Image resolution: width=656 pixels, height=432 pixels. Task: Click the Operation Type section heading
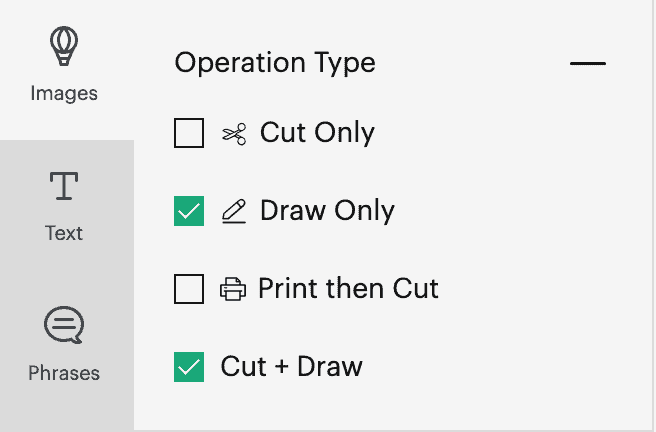[275, 64]
